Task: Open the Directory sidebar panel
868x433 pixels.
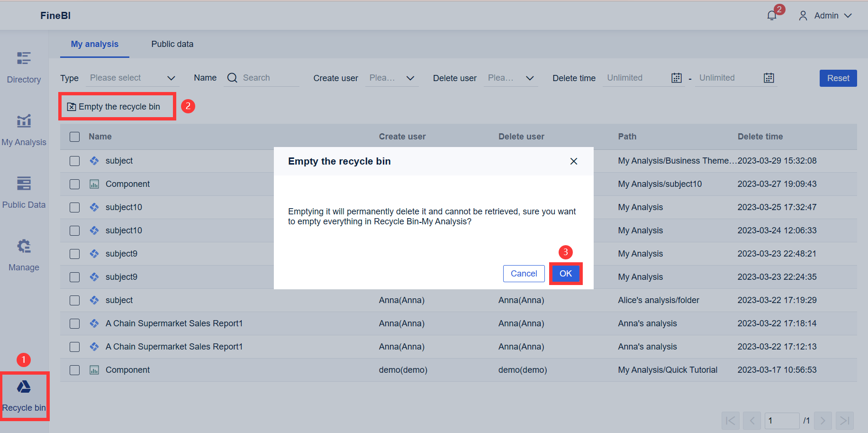Action: coord(23,66)
